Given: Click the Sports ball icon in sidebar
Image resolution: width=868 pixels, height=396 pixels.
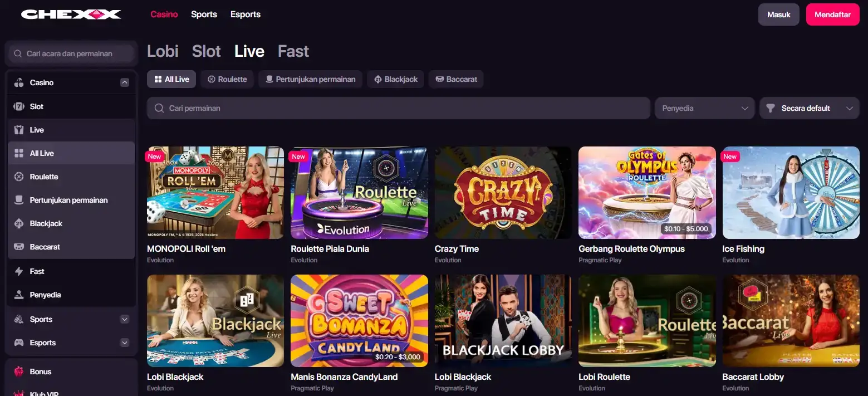Looking at the screenshot, I should point(19,319).
